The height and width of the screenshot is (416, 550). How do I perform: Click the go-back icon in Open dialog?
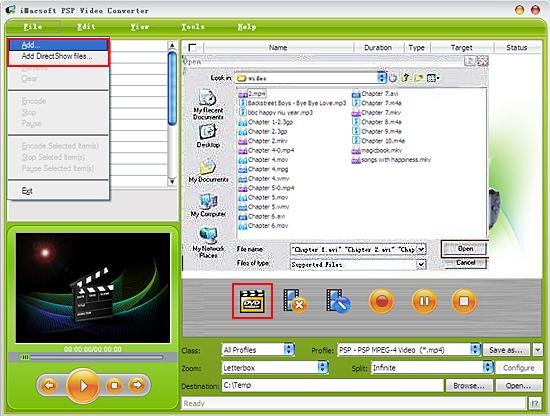393,78
